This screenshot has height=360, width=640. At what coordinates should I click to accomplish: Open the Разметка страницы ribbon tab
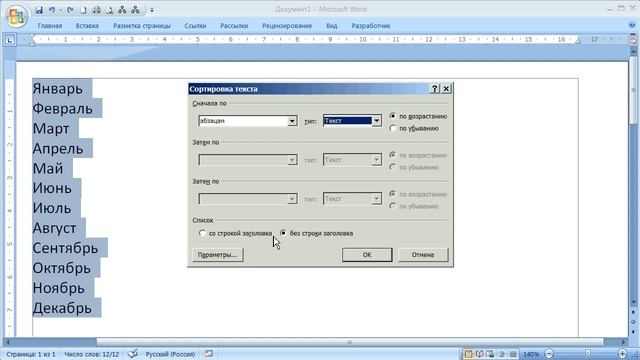[x=142, y=26]
